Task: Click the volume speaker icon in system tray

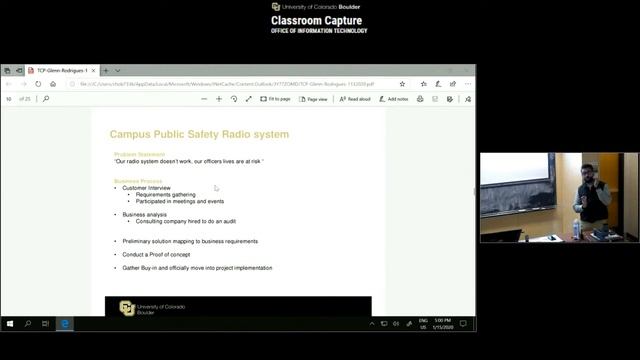Action: (x=396, y=324)
